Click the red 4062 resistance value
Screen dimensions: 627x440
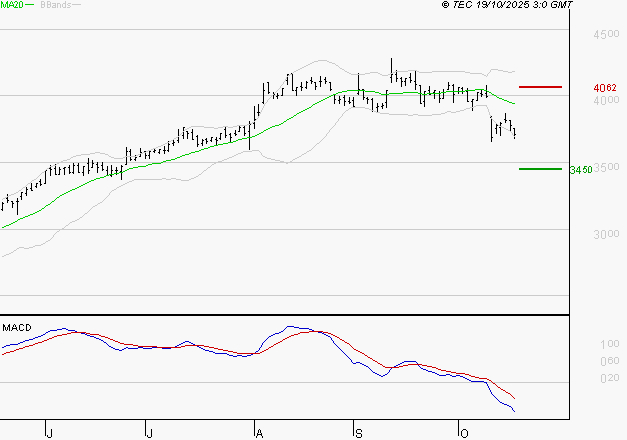point(605,88)
